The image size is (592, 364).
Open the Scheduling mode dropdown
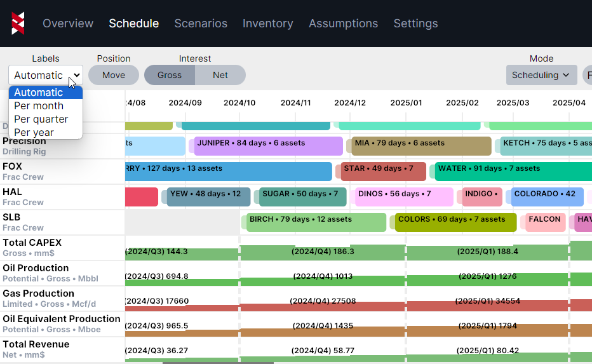click(541, 75)
